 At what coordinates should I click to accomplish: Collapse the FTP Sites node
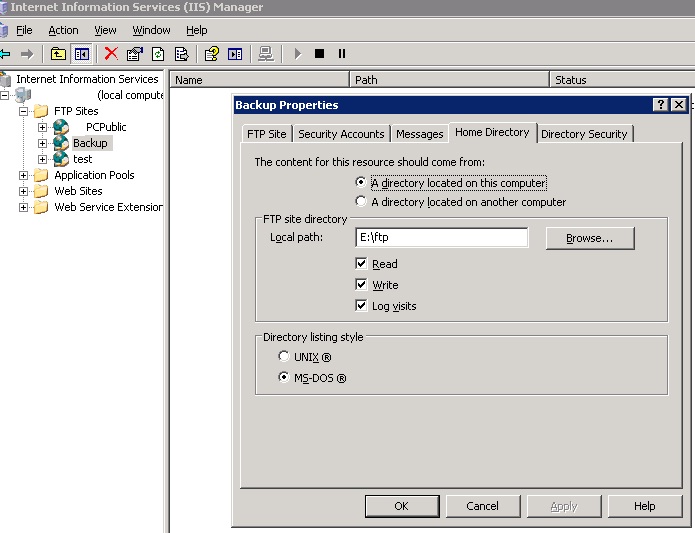click(x=23, y=111)
